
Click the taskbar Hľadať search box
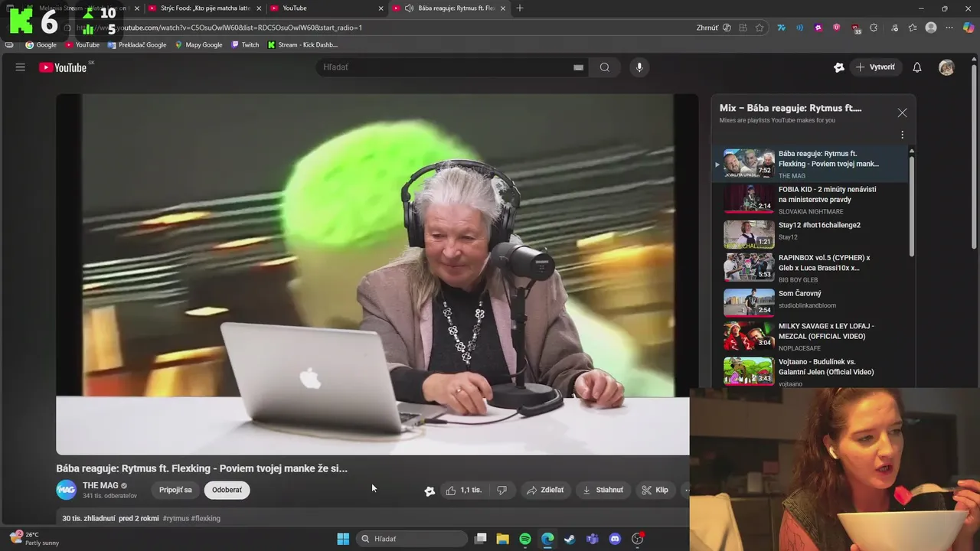[413, 539]
